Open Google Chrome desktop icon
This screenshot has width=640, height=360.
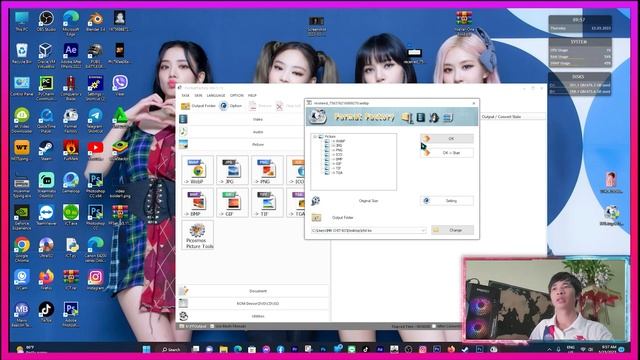coord(22,248)
